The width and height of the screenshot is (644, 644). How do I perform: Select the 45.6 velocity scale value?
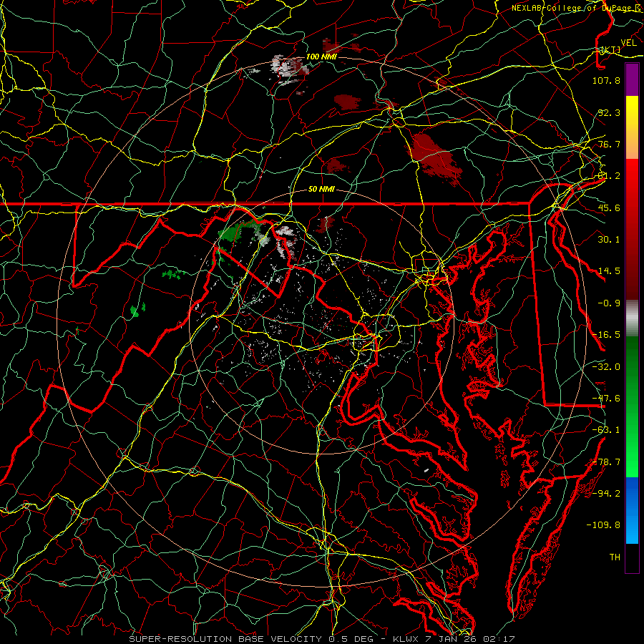coord(609,208)
